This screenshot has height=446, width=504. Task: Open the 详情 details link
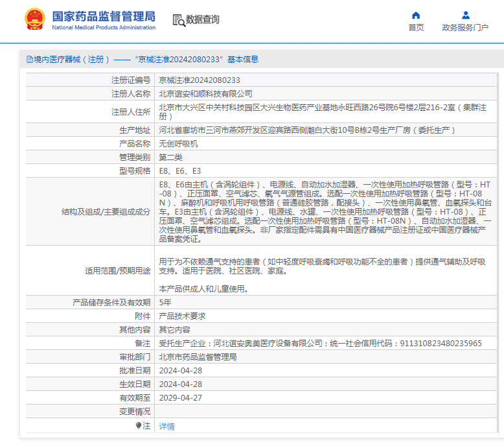click(x=167, y=427)
